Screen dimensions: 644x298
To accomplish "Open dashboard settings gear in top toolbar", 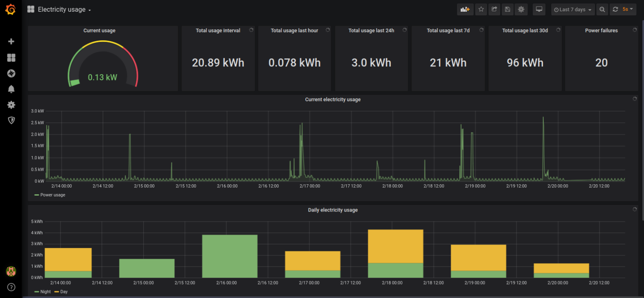I will pyautogui.click(x=521, y=9).
